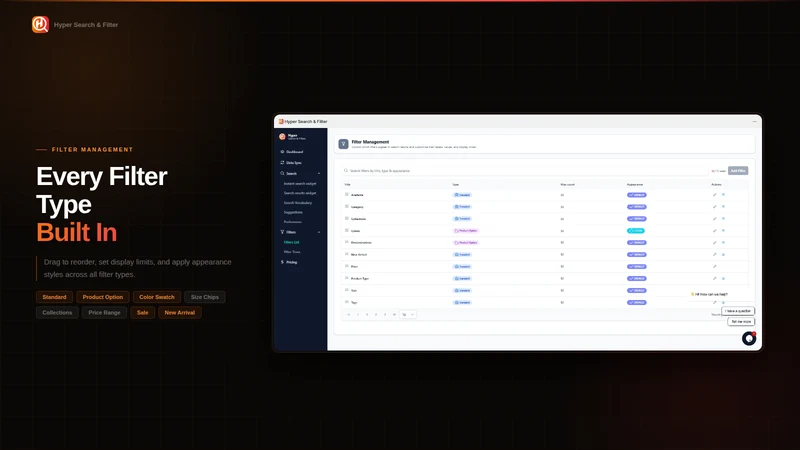
Task: Open Data Sync in the sidebar
Action: pyautogui.click(x=291, y=163)
